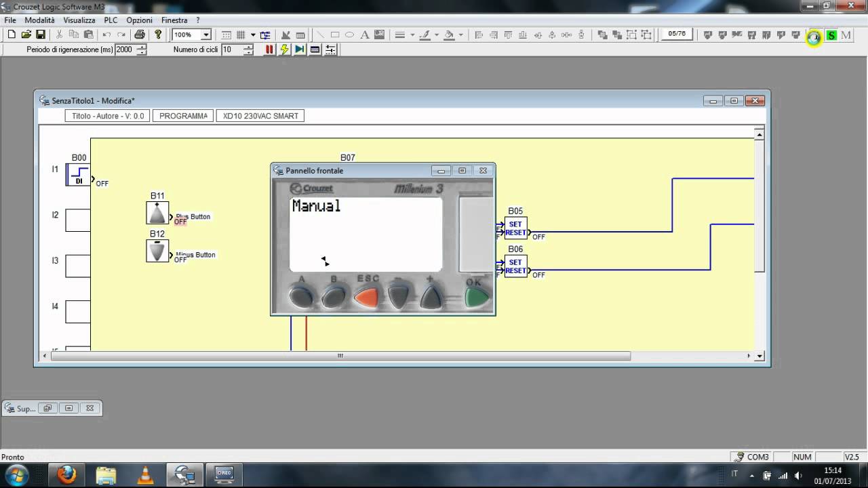Select the text 'A' drawing tool

click(364, 35)
